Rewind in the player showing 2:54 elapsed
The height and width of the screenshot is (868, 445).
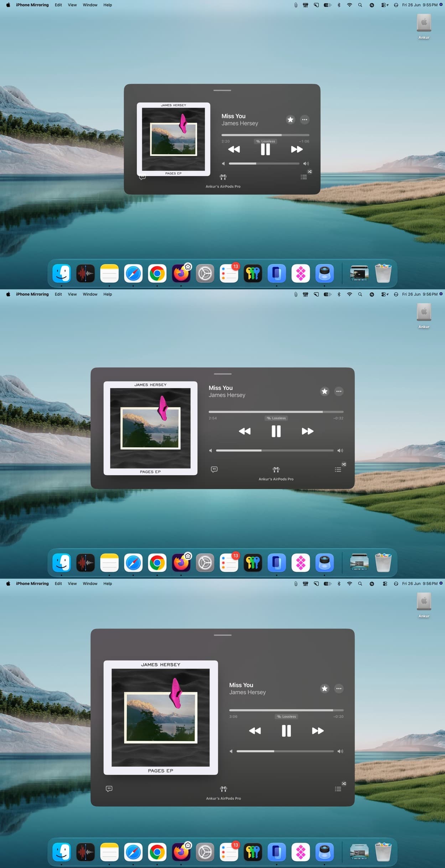point(244,431)
